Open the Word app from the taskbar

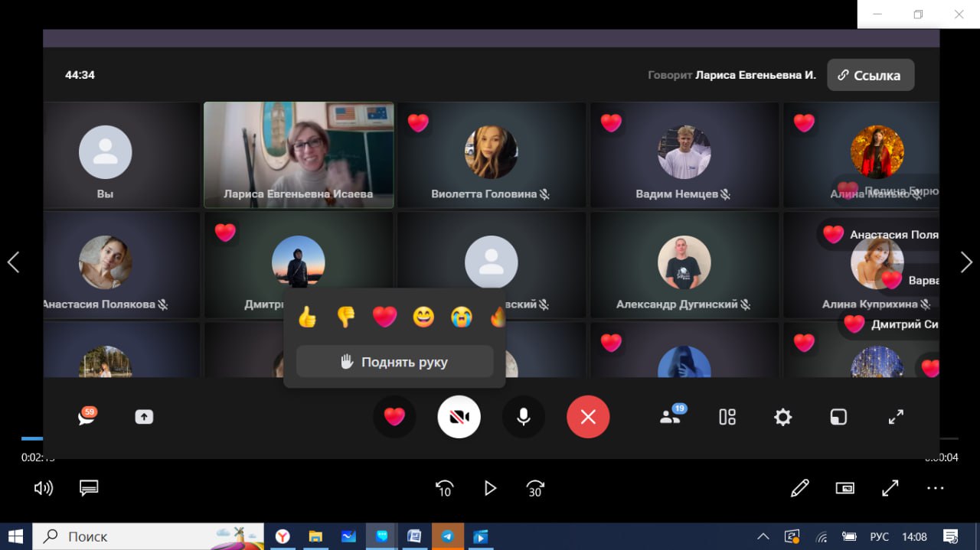pos(415,536)
